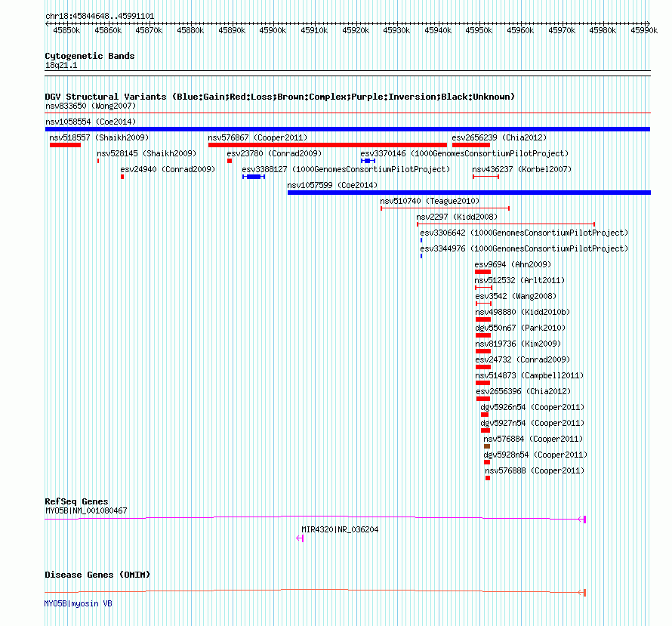Click the 45980k ruler tick label
Screen dimensions: 672x626
click(603, 30)
